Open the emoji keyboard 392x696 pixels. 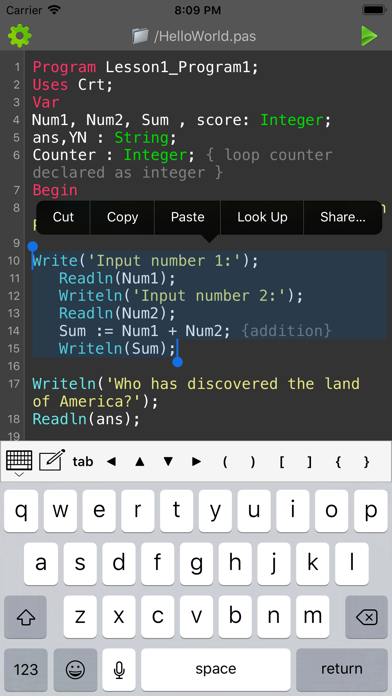point(75,669)
